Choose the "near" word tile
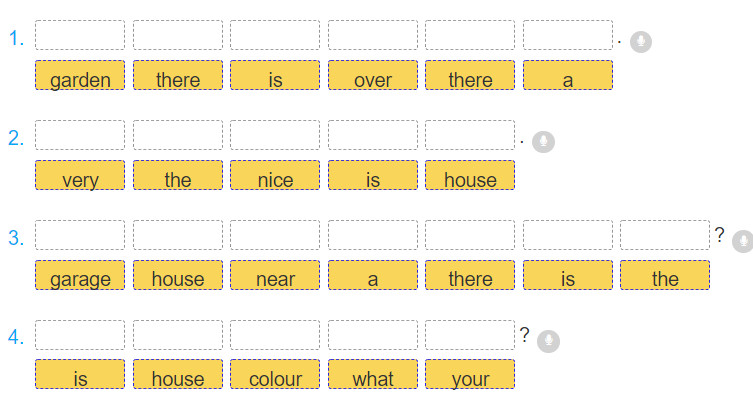This screenshot has width=753, height=411. (x=275, y=276)
